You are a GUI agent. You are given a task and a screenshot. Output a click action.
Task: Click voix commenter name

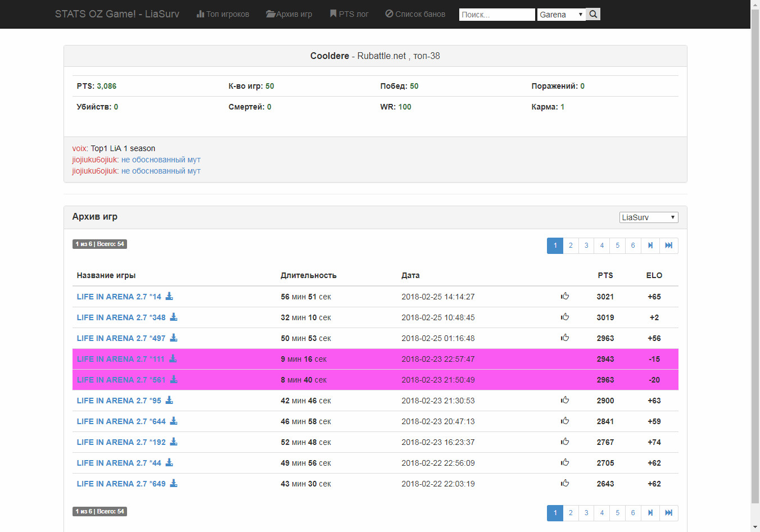80,148
